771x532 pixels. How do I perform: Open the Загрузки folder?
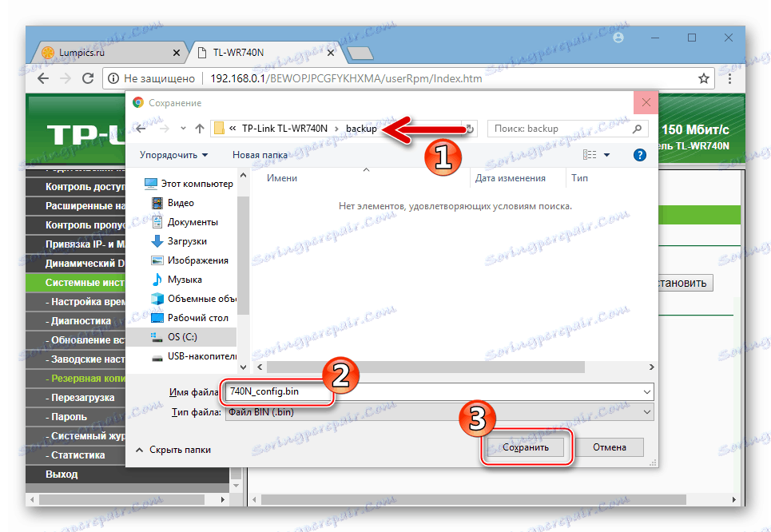[x=179, y=241]
